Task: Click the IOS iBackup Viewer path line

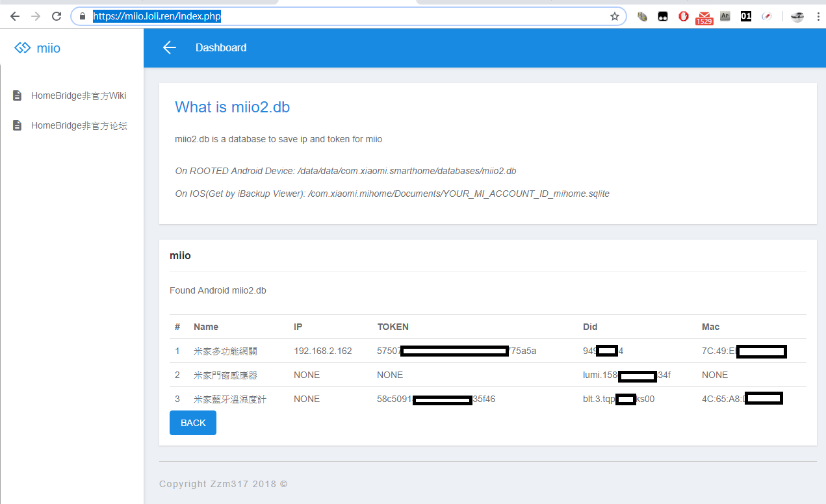Action: point(393,194)
